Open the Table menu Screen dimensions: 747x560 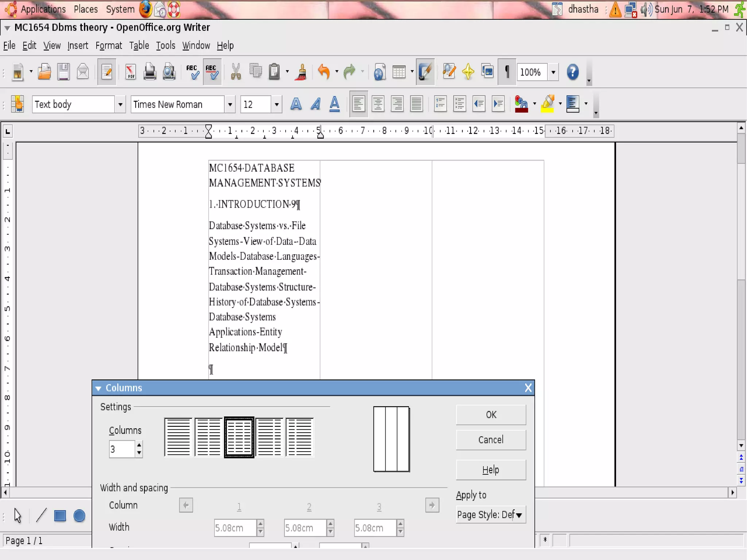click(139, 46)
